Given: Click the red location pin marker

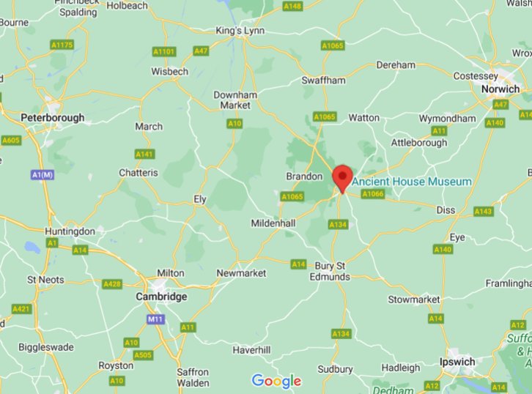Looking at the screenshot, I should tap(343, 179).
